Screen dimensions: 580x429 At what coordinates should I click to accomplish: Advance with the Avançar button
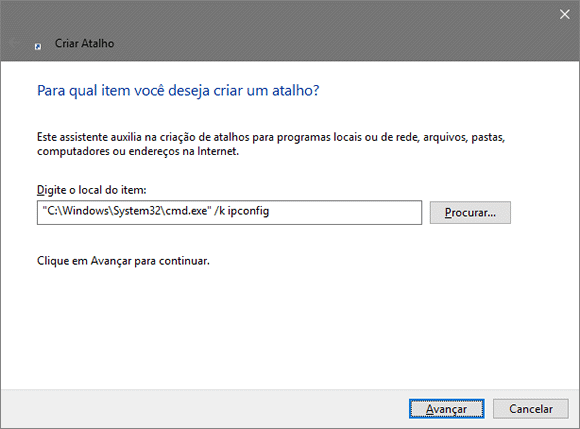[x=446, y=409]
